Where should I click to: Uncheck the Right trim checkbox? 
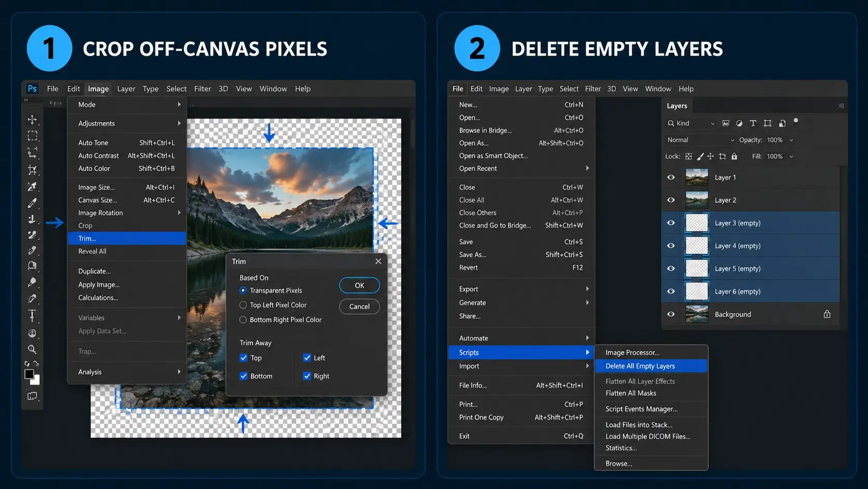307,376
